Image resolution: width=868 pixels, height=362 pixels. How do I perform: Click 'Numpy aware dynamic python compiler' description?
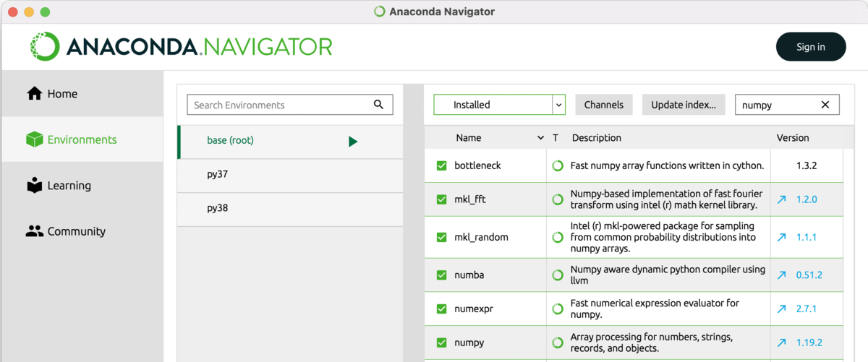point(668,275)
